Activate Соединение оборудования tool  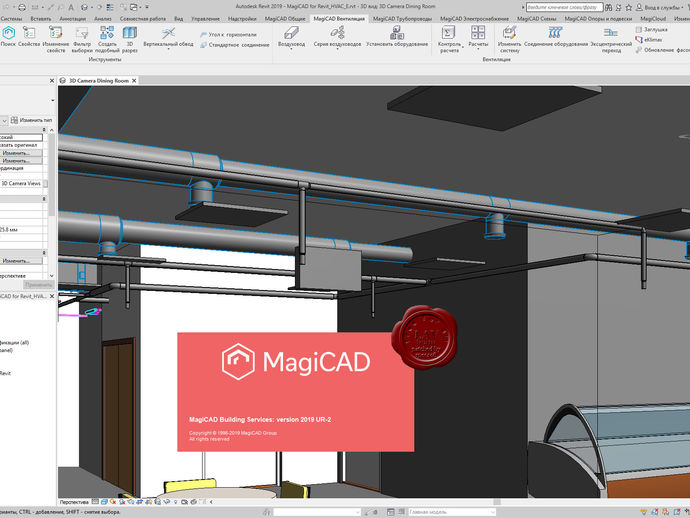[x=556, y=37]
